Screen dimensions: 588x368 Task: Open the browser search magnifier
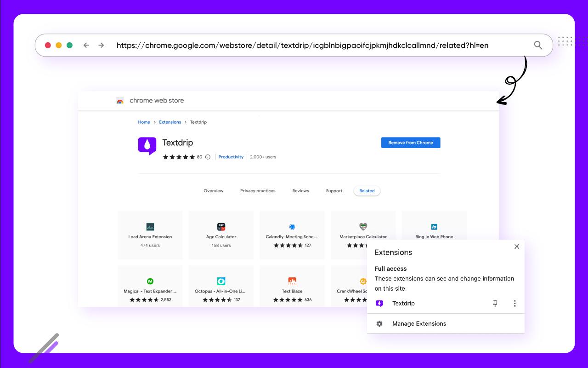click(x=537, y=45)
